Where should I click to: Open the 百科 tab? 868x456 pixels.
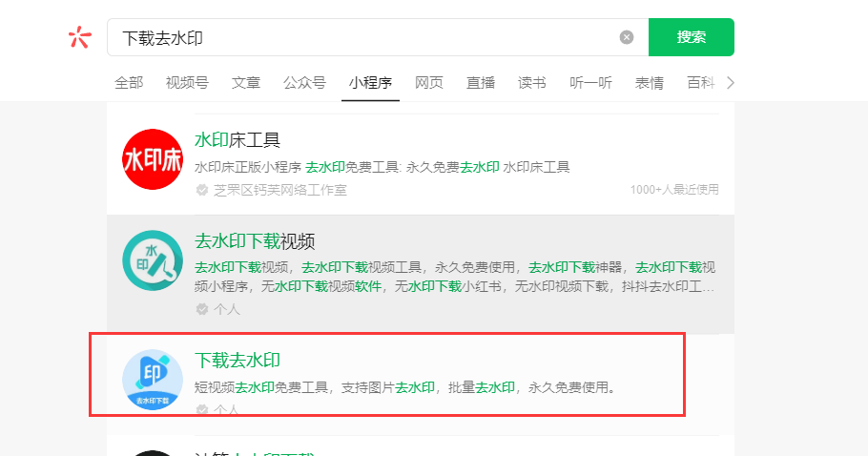pyautogui.click(x=701, y=83)
